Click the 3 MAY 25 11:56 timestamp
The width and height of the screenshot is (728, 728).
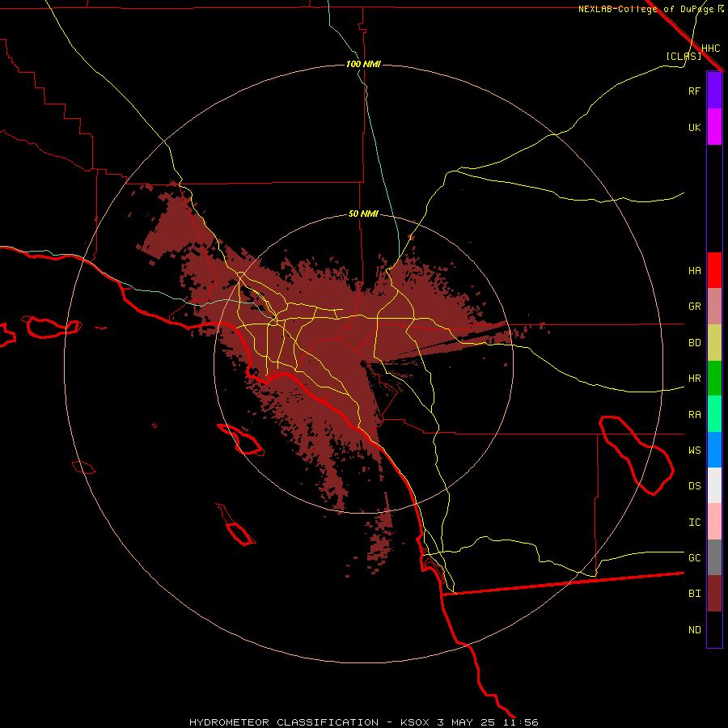coord(488,722)
